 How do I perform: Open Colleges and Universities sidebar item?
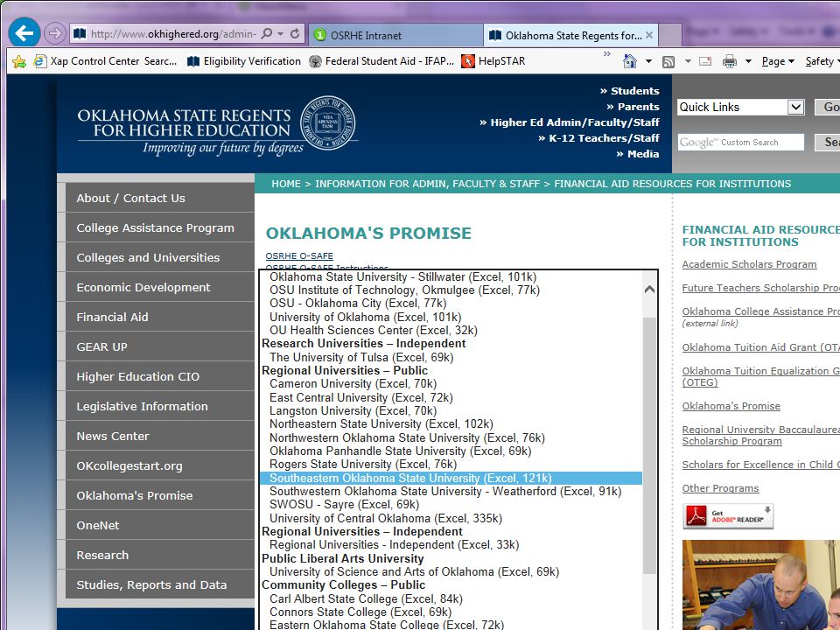pyautogui.click(x=159, y=257)
